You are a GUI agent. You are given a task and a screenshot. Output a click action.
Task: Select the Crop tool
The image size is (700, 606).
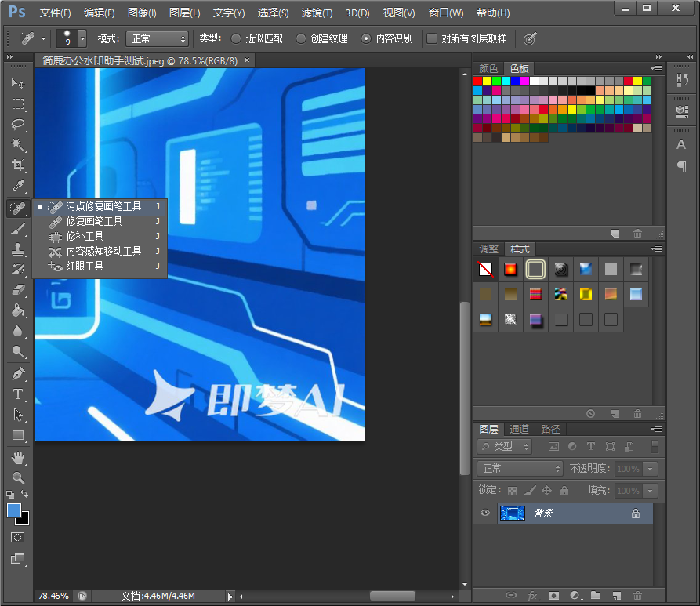coord(18,165)
